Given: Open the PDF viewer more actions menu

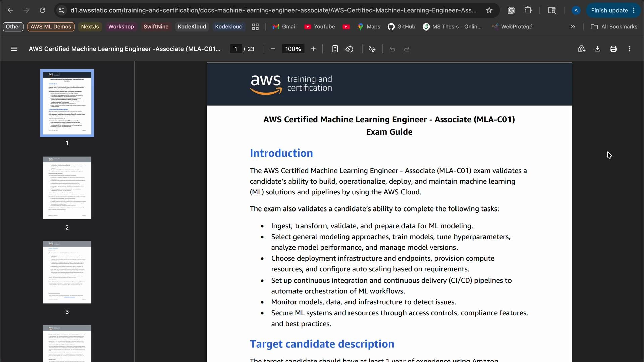Looking at the screenshot, I should (630, 49).
